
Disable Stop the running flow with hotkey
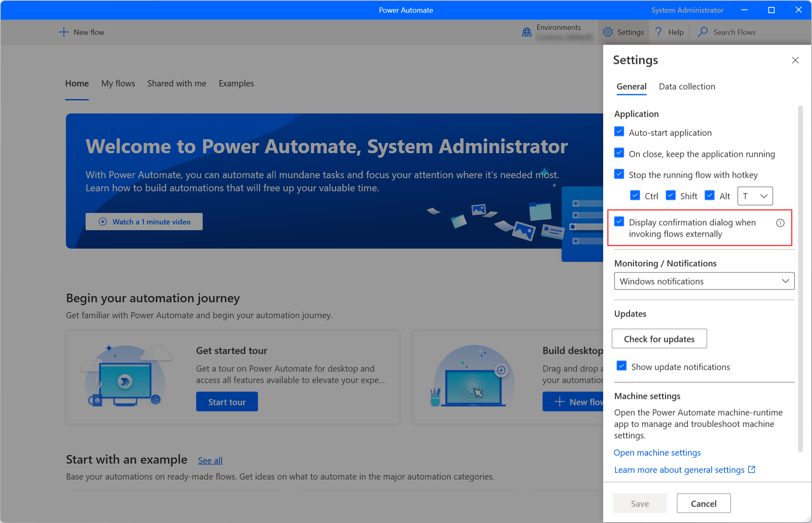(620, 175)
